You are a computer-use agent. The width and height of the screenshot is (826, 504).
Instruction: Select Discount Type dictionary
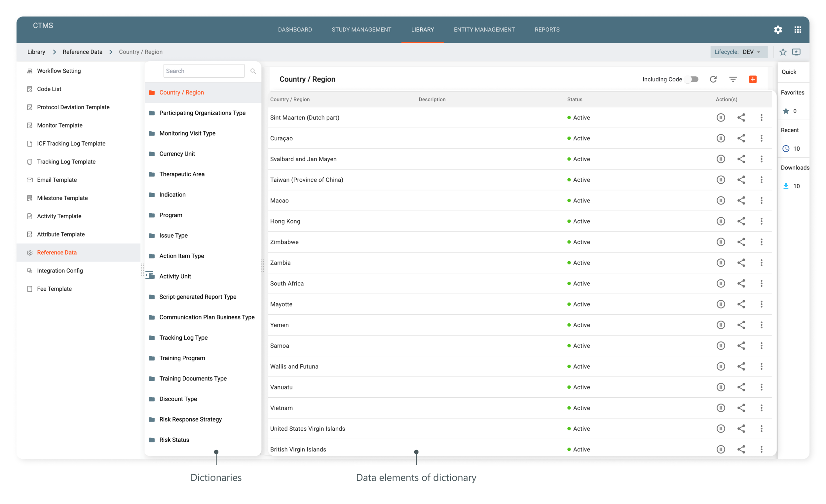(178, 399)
